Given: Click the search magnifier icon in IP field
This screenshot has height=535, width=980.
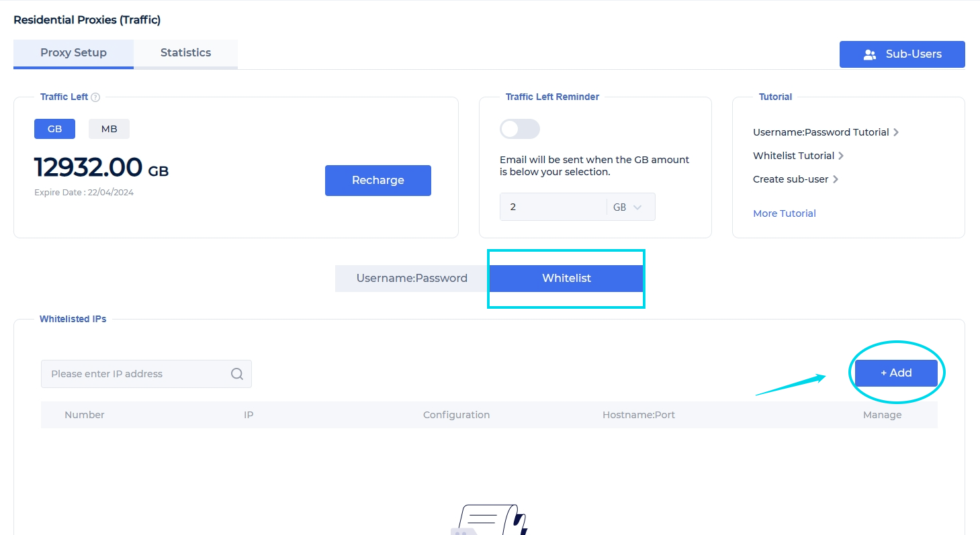Looking at the screenshot, I should click(x=237, y=374).
